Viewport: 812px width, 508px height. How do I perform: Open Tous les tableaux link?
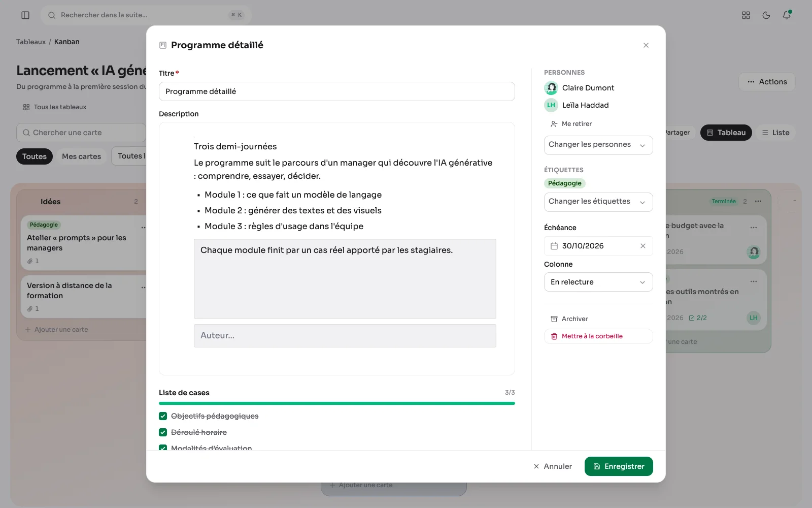(55, 107)
